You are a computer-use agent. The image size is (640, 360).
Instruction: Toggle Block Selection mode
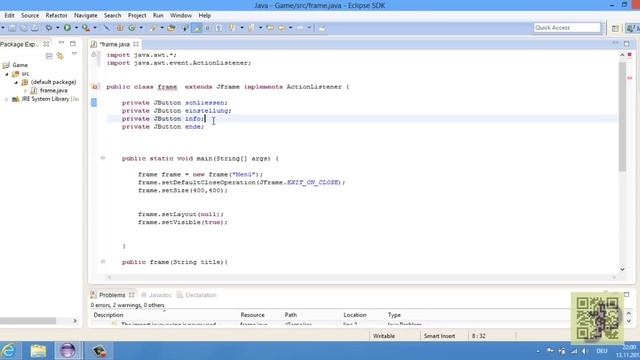point(207,28)
